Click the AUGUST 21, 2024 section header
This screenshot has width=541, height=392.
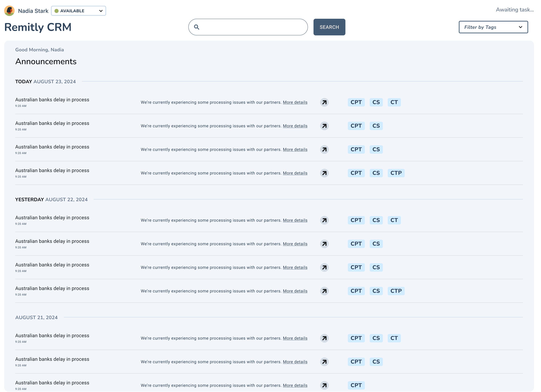pyautogui.click(x=36, y=318)
